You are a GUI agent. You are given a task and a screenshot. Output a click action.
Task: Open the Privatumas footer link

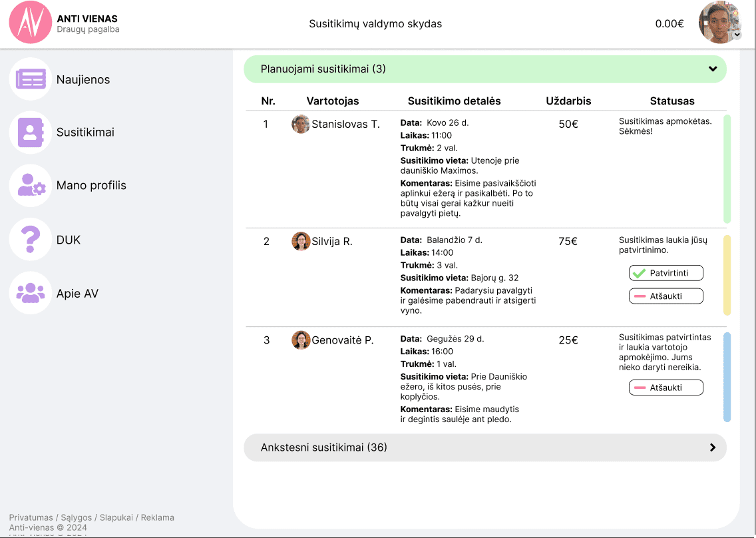31,517
